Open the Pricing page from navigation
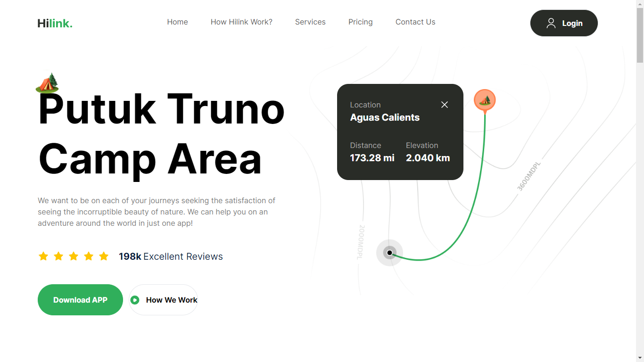Screen dimensions: 644x362 [360, 22]
